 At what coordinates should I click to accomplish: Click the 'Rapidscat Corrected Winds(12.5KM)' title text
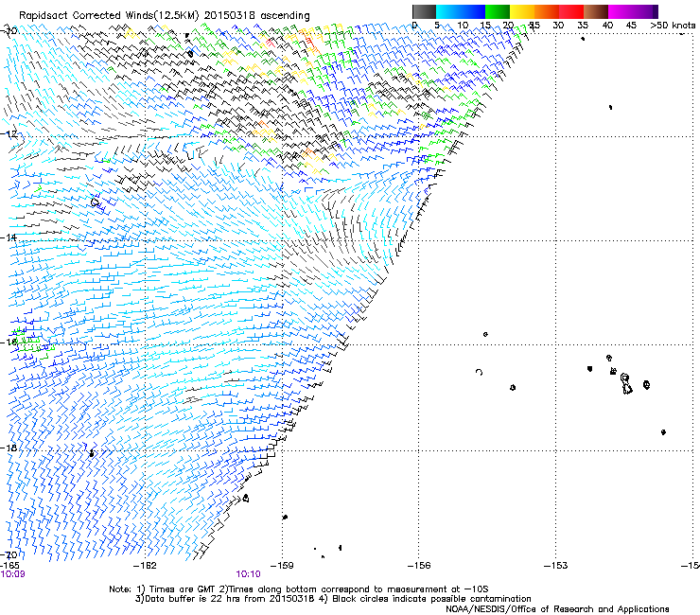point(109,15)
